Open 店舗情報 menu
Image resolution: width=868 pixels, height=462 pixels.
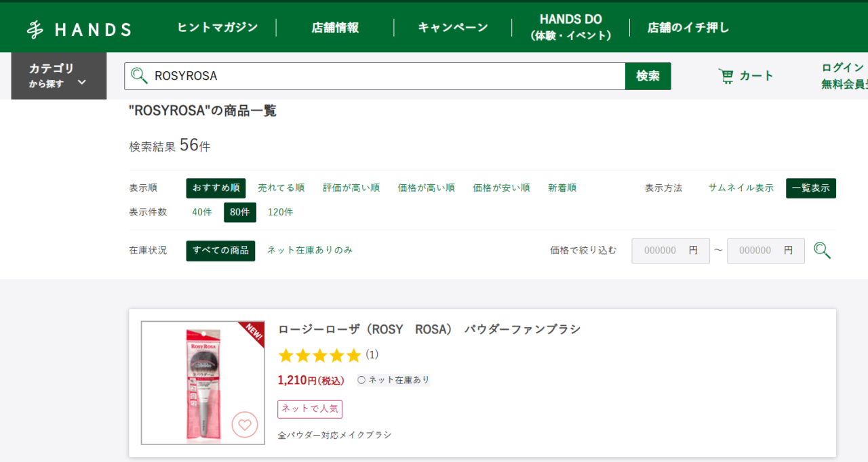tap(335, 28)
